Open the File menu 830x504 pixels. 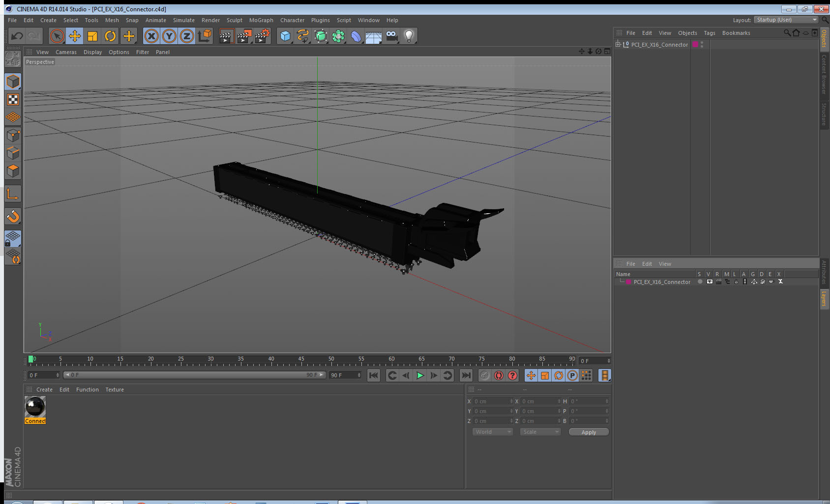12,20
